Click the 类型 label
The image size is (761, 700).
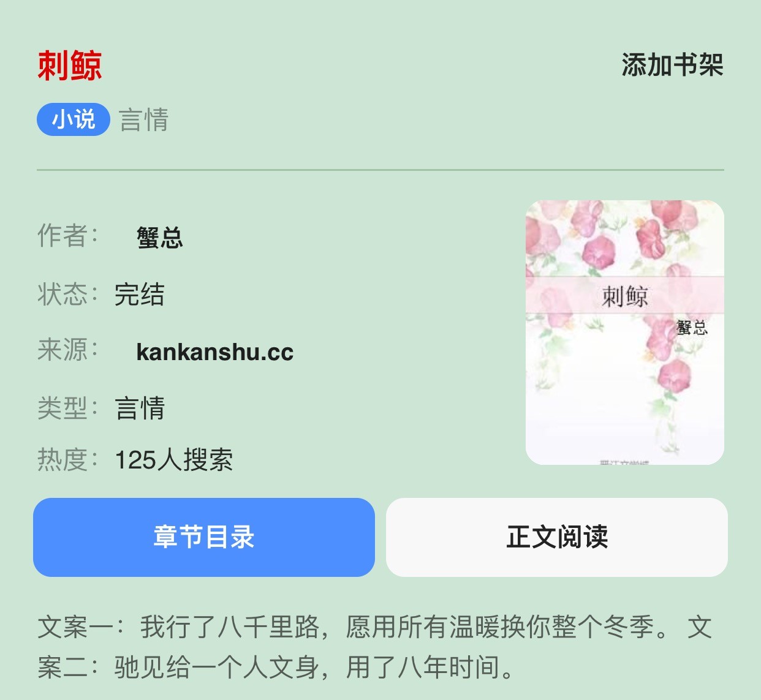coord(67,408)
